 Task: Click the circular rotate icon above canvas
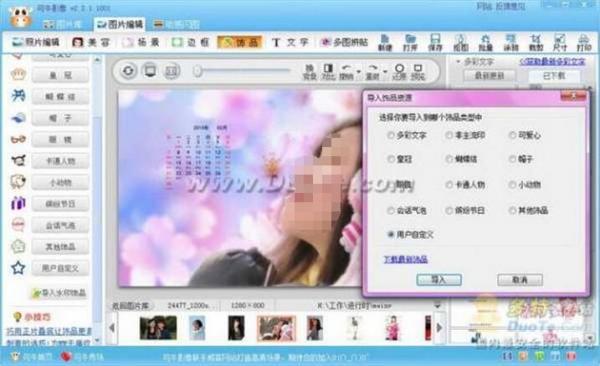coord(128,71)
